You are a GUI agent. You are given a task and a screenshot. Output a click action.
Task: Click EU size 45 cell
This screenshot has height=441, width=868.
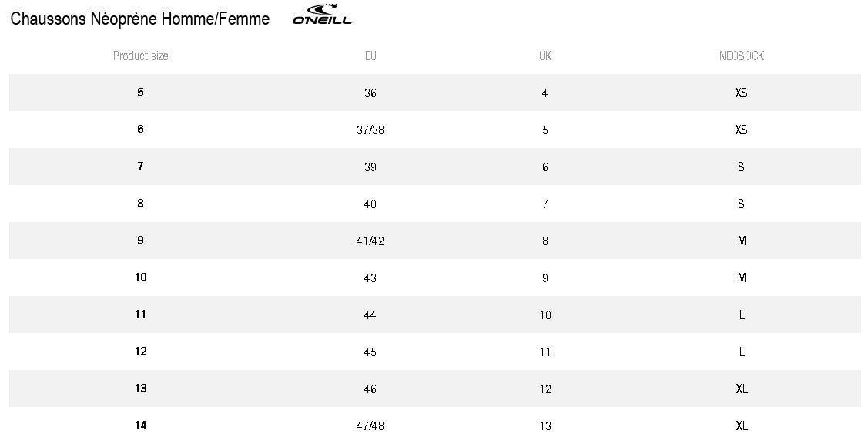pos(370,352)
